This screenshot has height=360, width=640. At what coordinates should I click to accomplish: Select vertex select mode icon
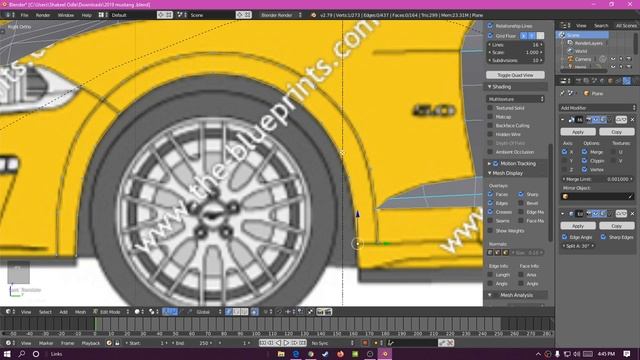coord(229,312)
